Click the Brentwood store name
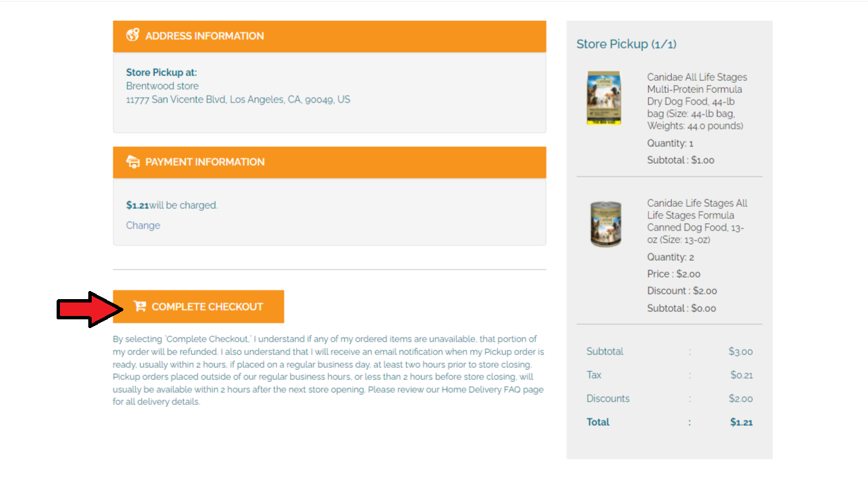This screenshot has height=479, width=868. [x=162, y=86]
